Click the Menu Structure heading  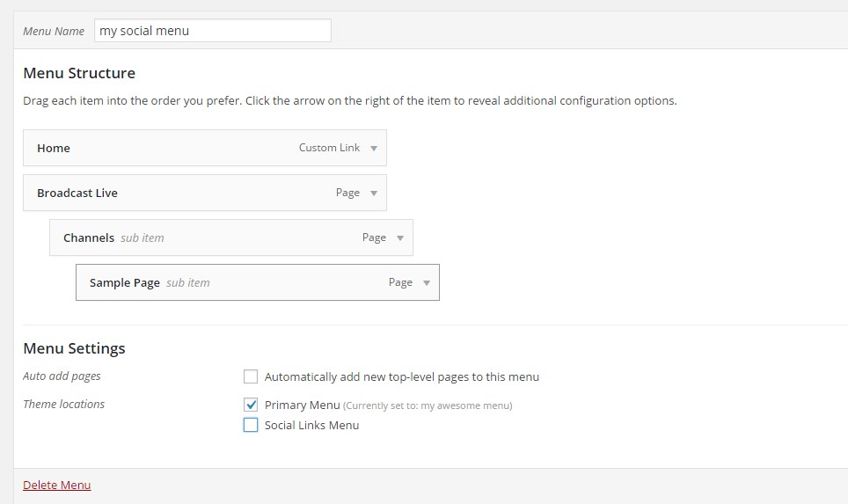tap(79, 73)
